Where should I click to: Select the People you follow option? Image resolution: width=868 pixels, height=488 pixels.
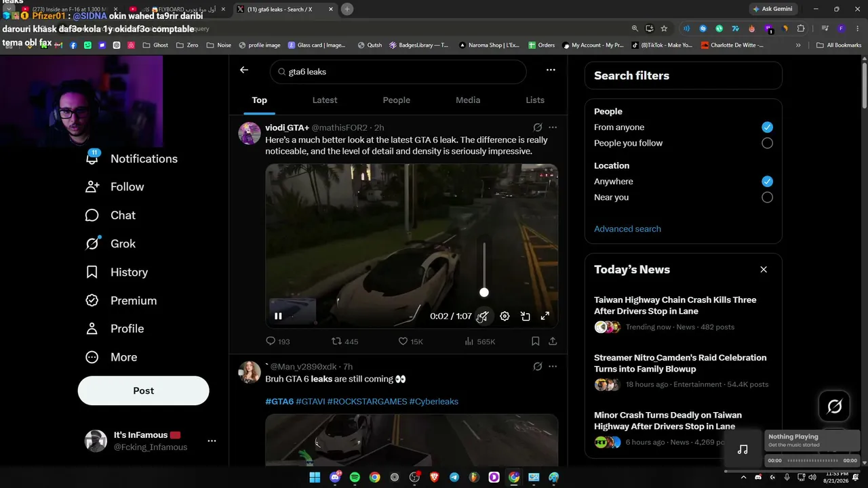[767, 143]
